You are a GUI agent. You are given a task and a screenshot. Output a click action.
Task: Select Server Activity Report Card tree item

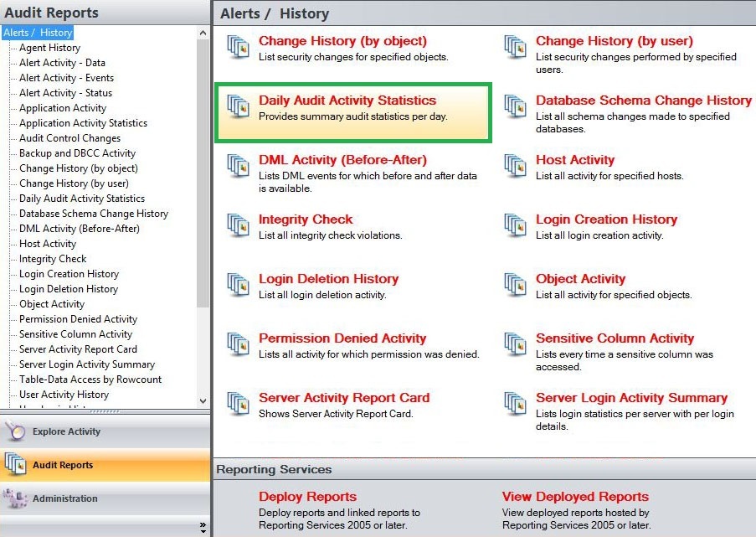(x=78, y=349)
